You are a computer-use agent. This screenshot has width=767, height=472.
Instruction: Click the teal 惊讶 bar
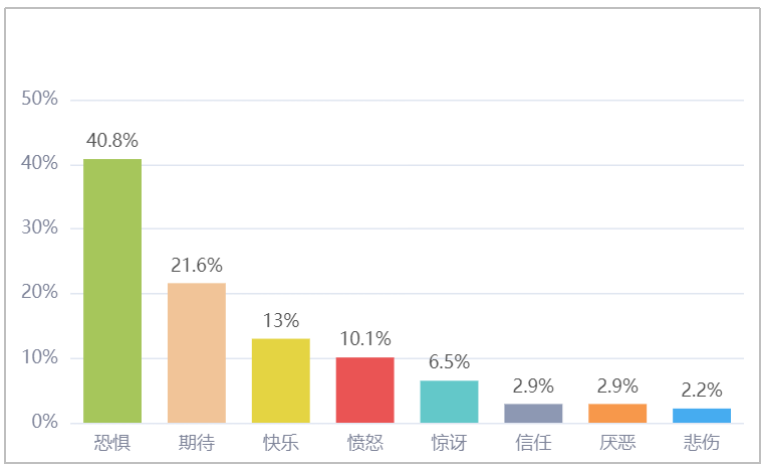[x=449, y=402]
